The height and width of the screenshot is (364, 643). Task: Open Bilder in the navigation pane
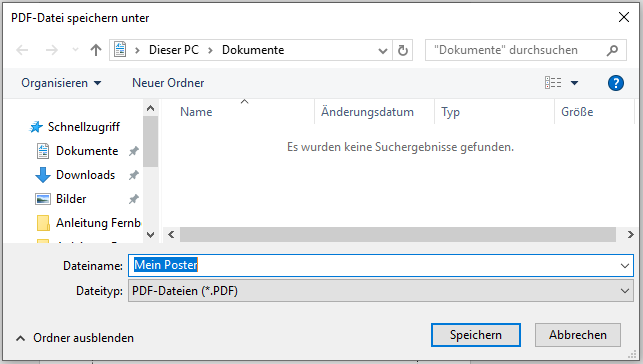point(71,199)
